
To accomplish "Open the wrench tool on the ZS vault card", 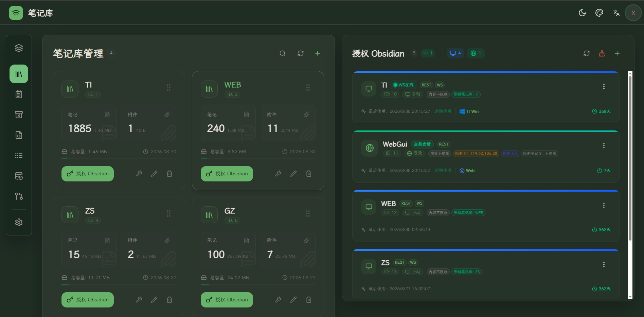I will click(x=139, y=300).
